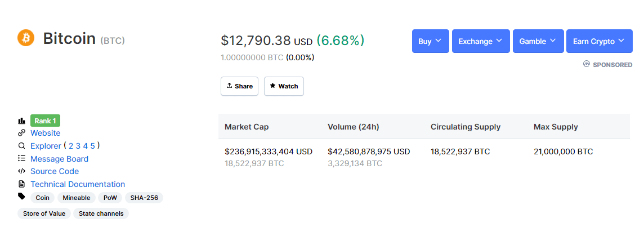This screenshot has height=245, width=644.
Task: Click the 3,329,134 BTC volume value
Action: (355, 163)
